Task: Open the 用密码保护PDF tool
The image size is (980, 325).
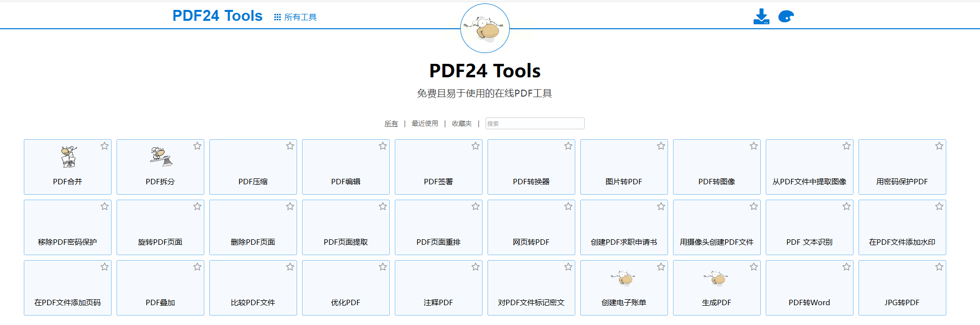Action: pos(902,167)
